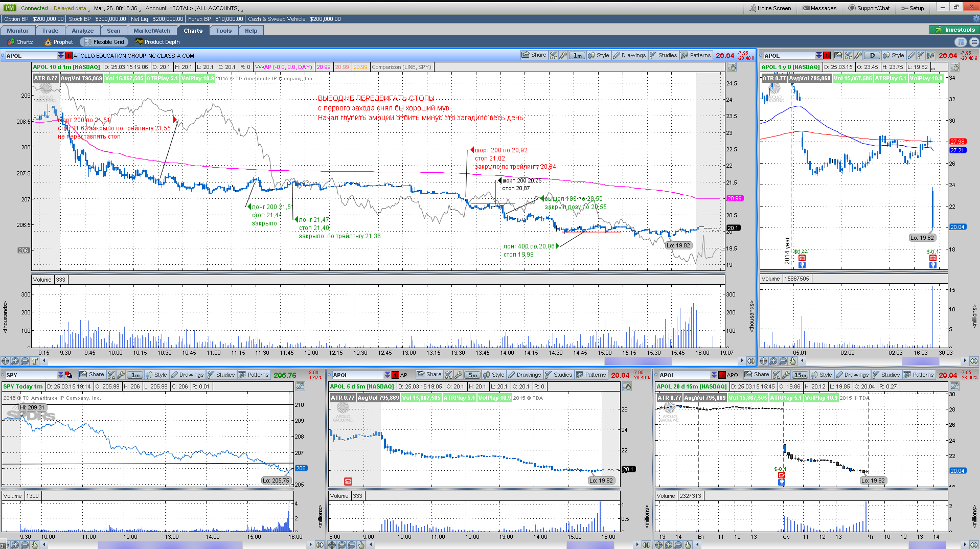The image size is (980, 549).
Task: Expand the daily chart APOL symbol dropdown
Action: pyautogui.click(x=818, y=55)
